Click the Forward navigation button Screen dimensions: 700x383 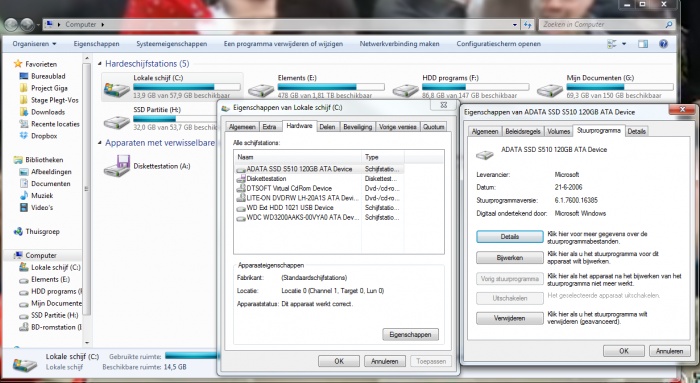pos(27,24)
